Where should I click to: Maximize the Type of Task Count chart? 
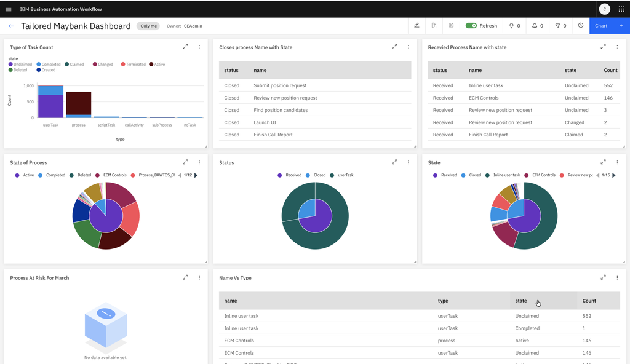tap(185, 47)
